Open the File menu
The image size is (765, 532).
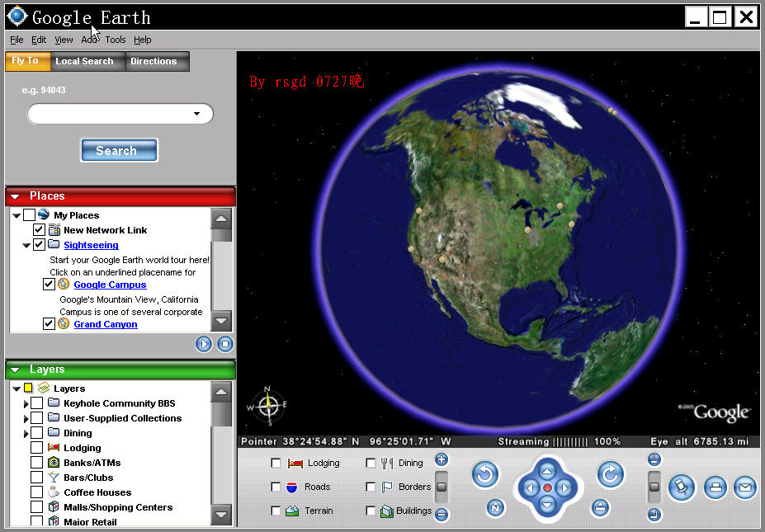(17, 40)
